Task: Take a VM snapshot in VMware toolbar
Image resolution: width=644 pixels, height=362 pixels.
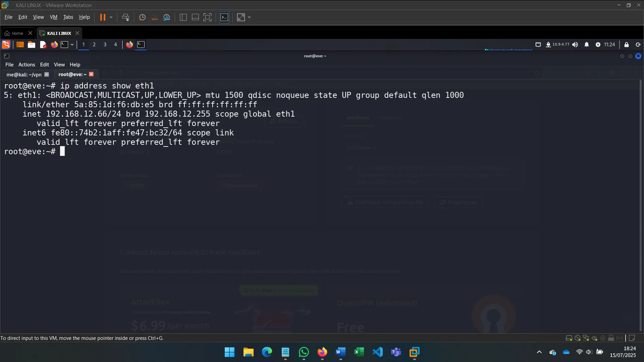Action: (x=142, y=17)
